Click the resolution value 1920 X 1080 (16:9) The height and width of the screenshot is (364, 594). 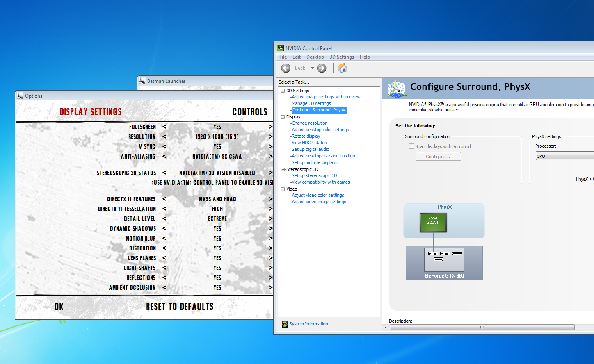point(217,137)
